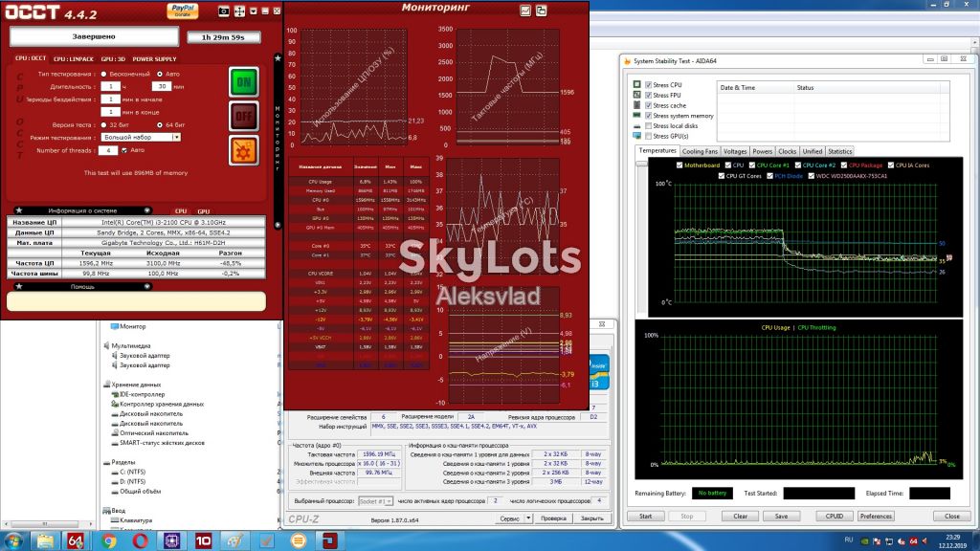Select the 32 бит test version radio
Viewport: 980px width, 551px height.
tap(103, 125)
